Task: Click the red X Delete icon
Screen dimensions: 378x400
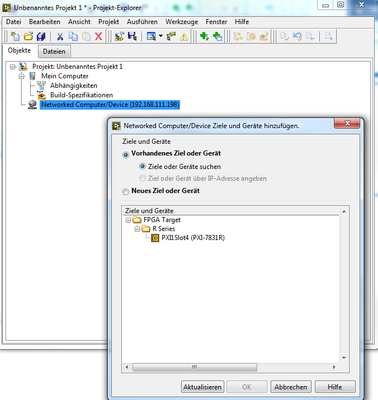Action: (x=99, y=36)
